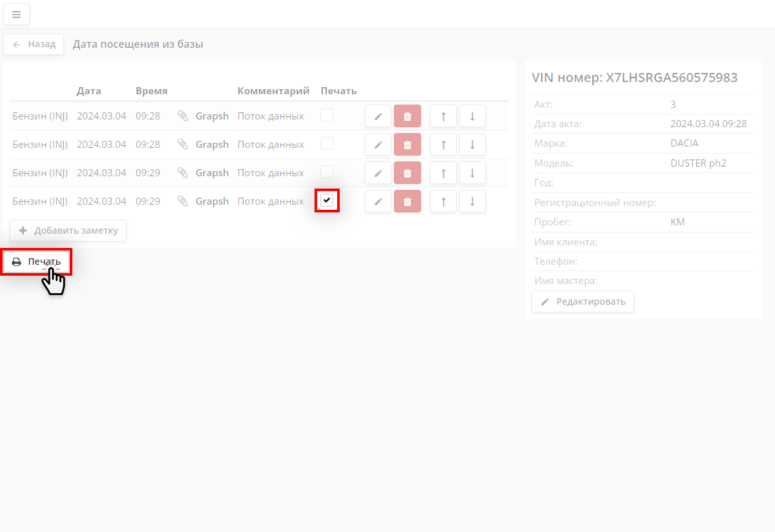Edit the first row with pencil icon
The width and height of the screenshot is (775, 532).
tap(378, 116)
